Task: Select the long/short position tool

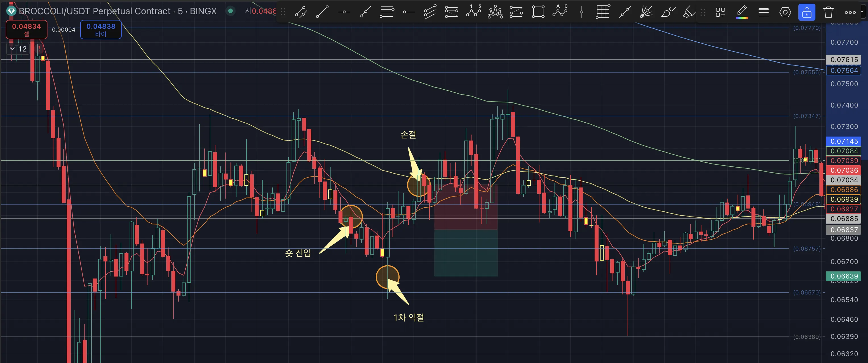Action: click(516, 12)
